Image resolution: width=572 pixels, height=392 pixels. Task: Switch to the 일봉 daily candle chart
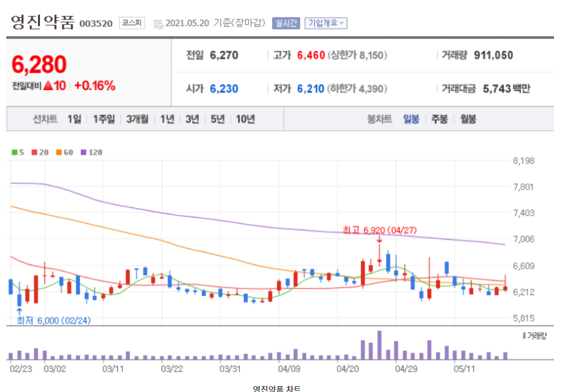click(x=411, y=119)
